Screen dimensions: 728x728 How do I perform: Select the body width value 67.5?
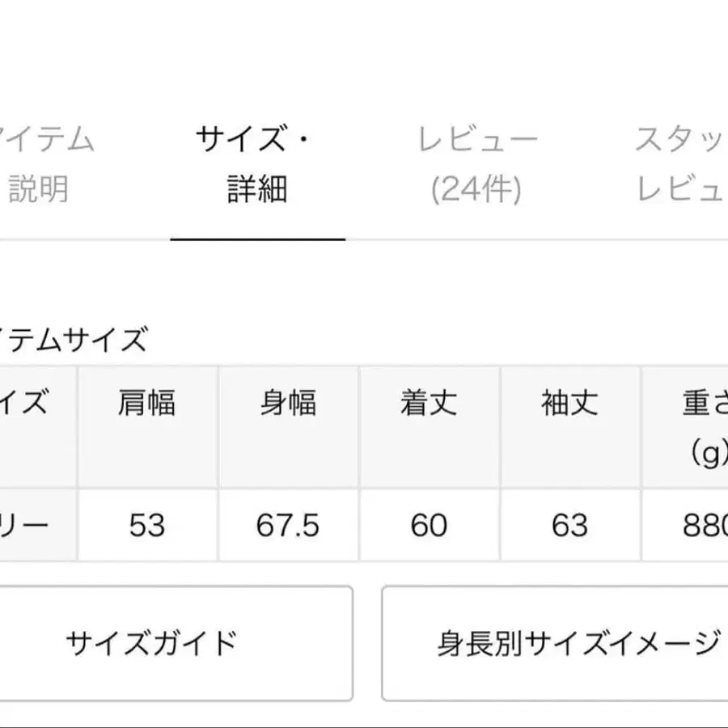click(289, 525)
